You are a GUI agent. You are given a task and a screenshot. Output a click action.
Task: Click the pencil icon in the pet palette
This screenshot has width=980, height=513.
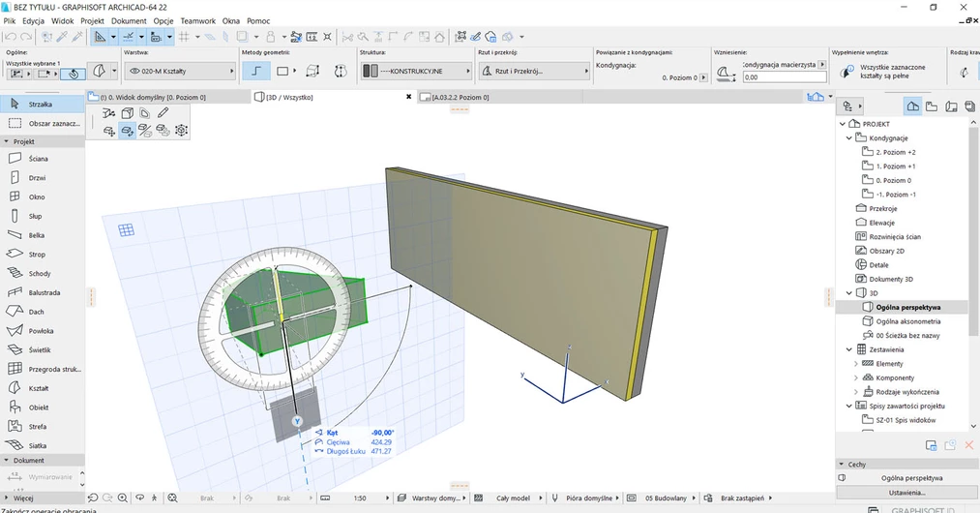(x=163, y=113)
